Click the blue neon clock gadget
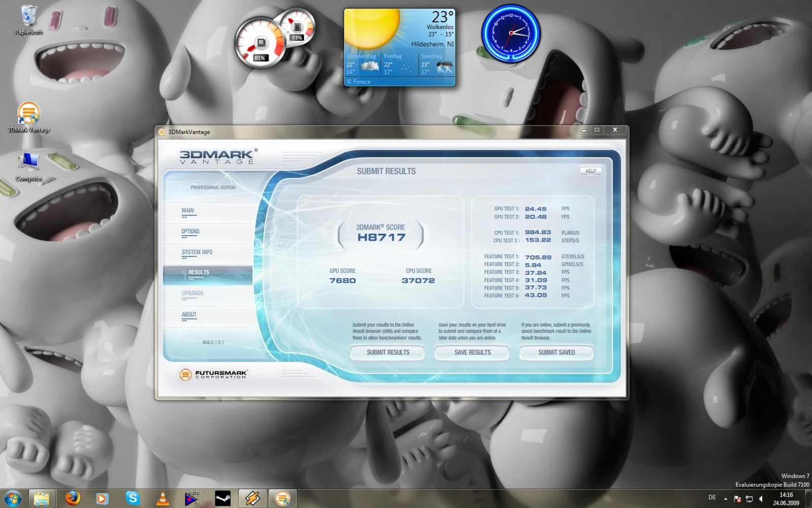 [x=511, y=33]
